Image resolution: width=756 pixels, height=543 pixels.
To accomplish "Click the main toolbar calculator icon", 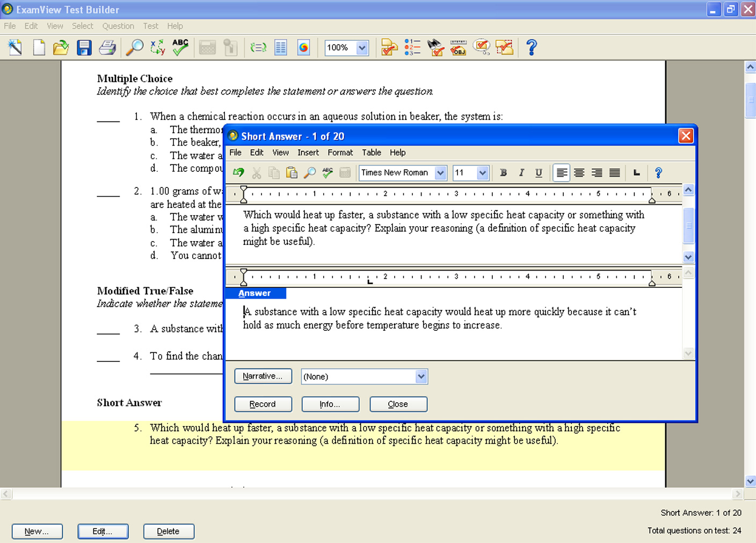I will [207, 47].
